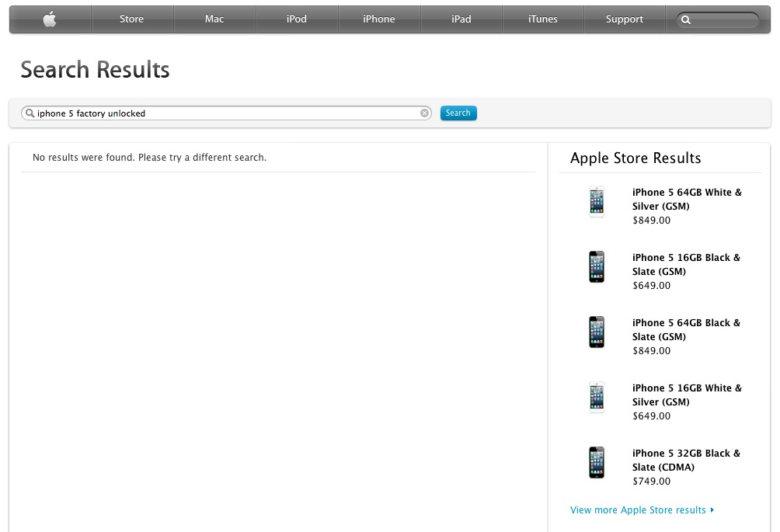The width and height of the screenshot is (780, 532).
Task: Open the Mac tab
Action: tap(214, 19)
